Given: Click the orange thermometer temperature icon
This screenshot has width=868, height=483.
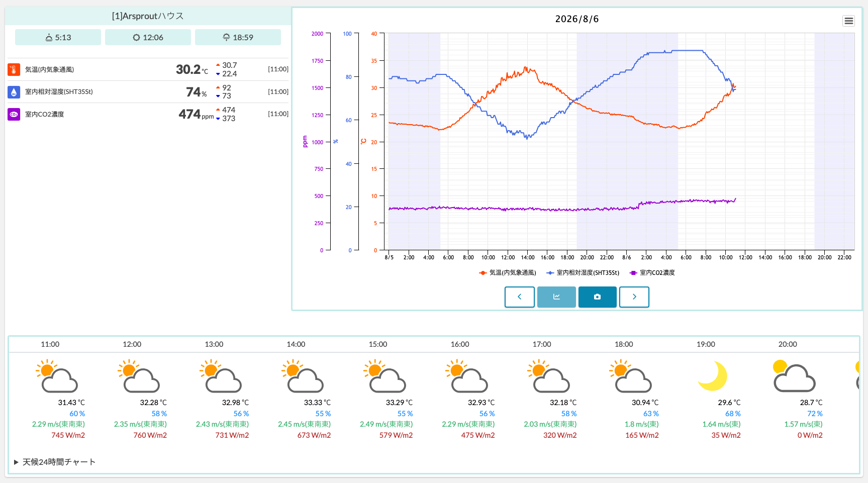Looking at the screenshot, I should click(14, 69).
